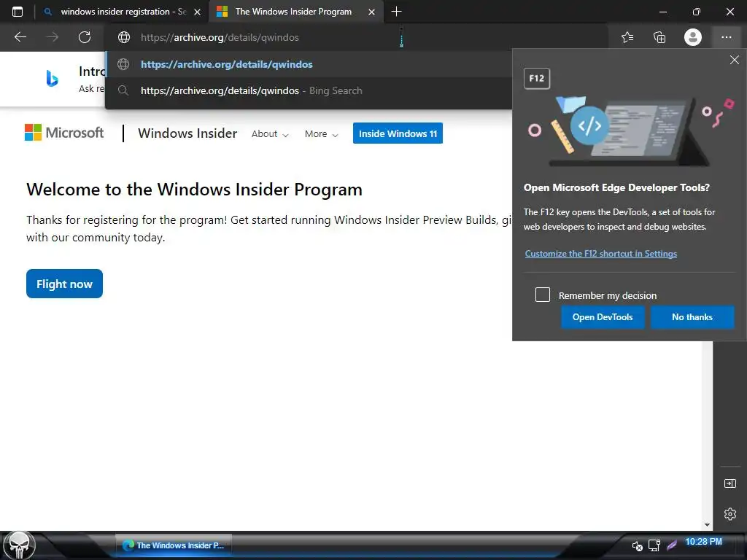747x560 pixels.
Task: Click the globe icon in address bar
Action: click(124, 37)
